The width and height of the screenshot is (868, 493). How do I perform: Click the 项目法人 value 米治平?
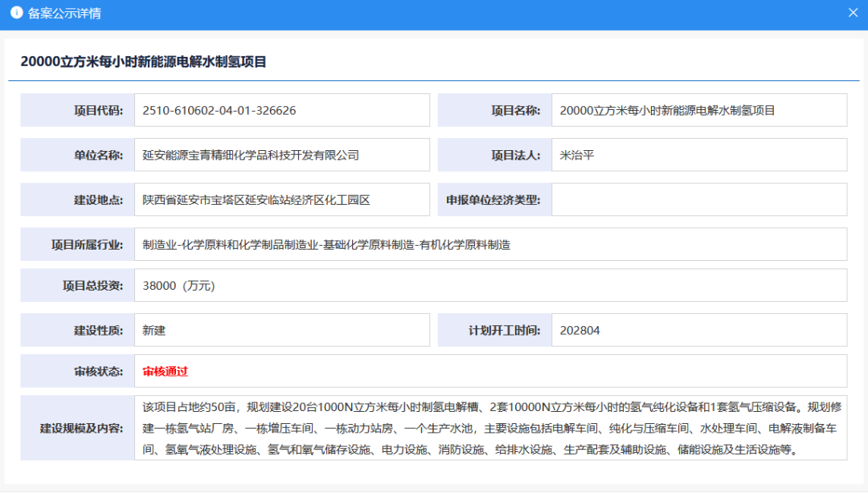(x=577, y=155)
